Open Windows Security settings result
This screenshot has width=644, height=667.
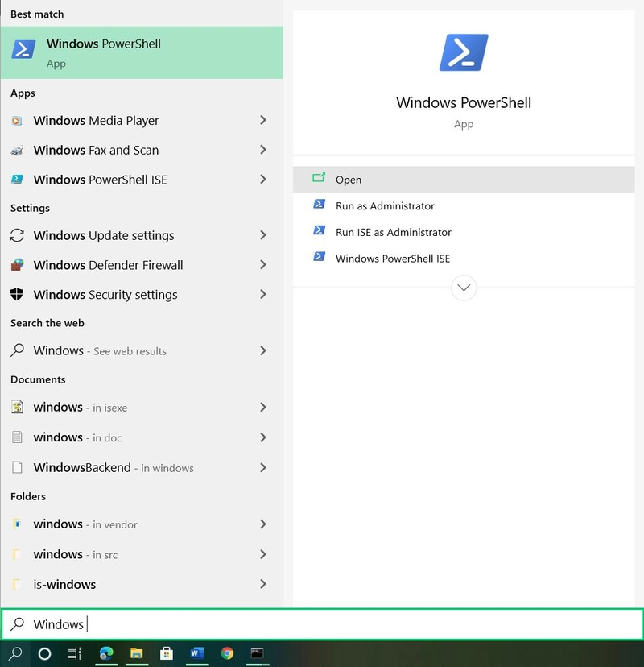[142, 294]
